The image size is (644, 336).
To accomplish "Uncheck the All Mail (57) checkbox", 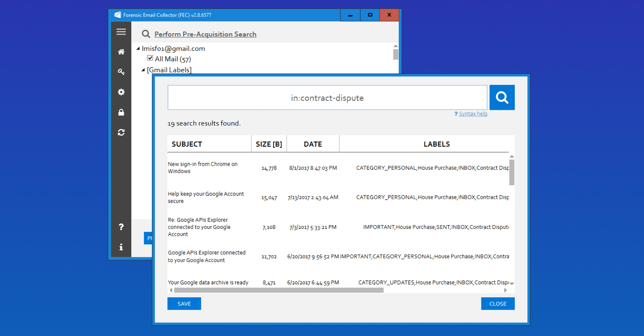I will pyautogui.click(x=150, y=58).
